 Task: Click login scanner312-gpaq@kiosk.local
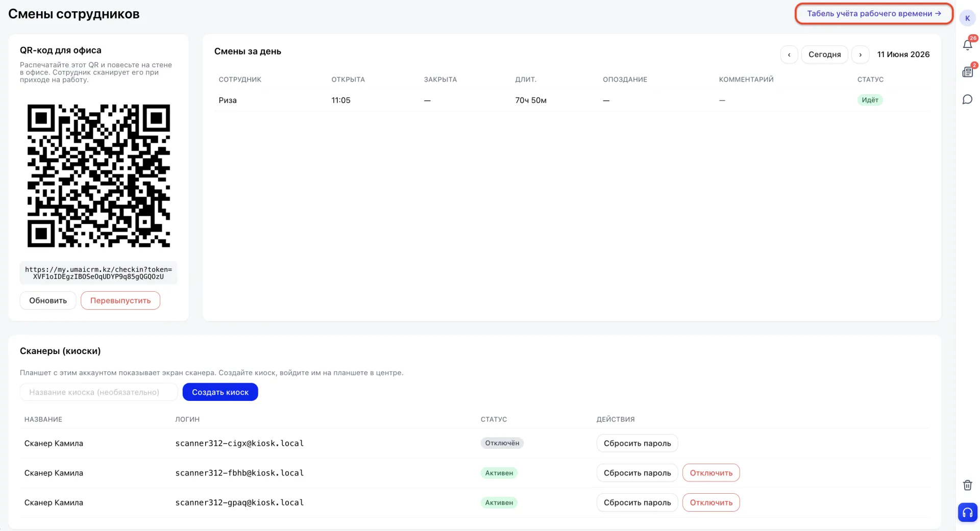click(239, 502)
